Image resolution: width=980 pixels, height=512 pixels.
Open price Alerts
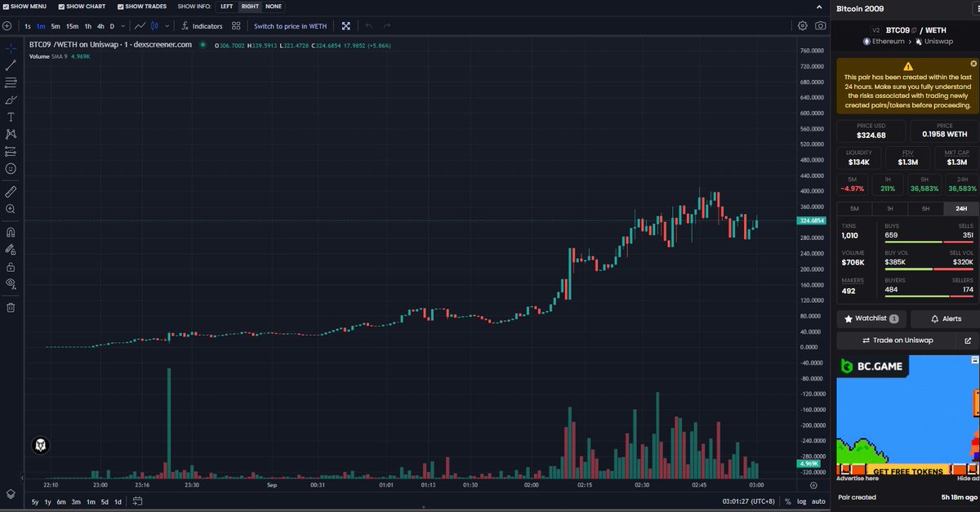coord(944,318)
